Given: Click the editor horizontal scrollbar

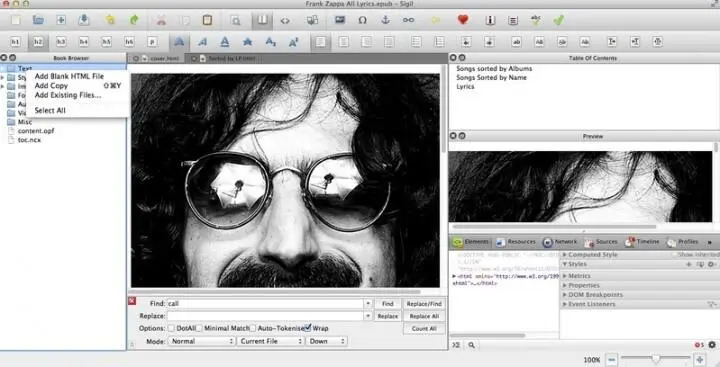Looking at the screenshot, I should (x=275, y=292).
